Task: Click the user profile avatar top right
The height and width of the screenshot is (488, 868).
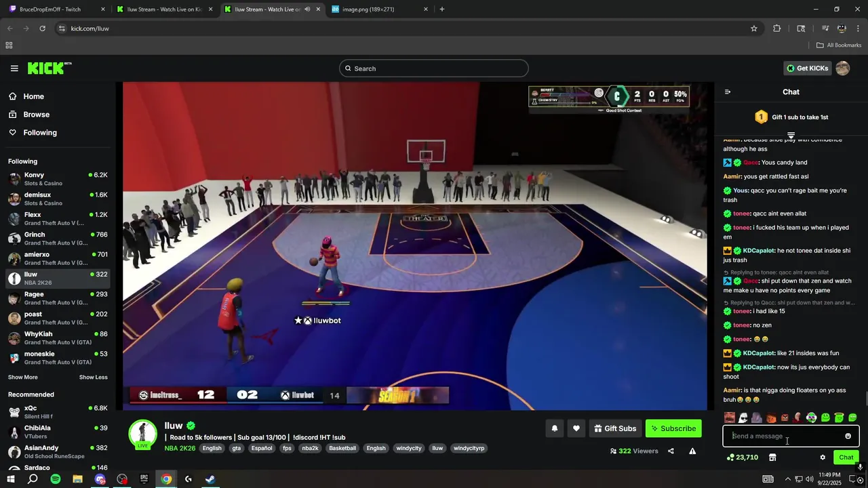Action: click(x=843, y=68)
